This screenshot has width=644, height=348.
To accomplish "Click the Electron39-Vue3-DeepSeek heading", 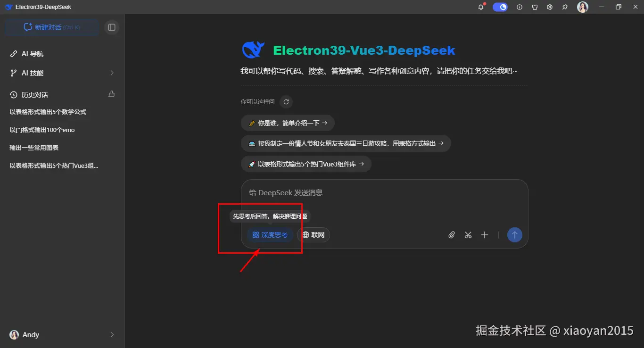I will [x=364, y=50].
